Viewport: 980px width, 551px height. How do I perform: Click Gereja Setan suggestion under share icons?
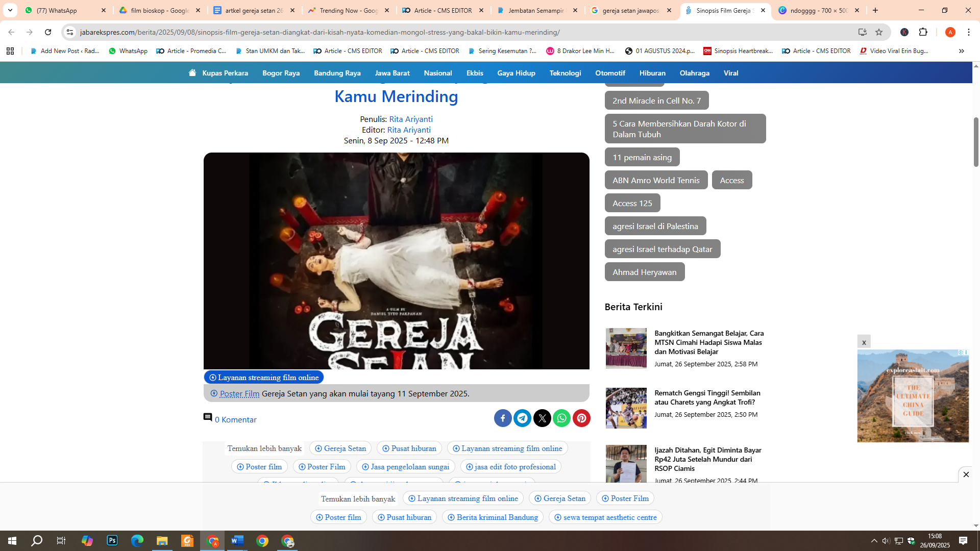[340, 448]
